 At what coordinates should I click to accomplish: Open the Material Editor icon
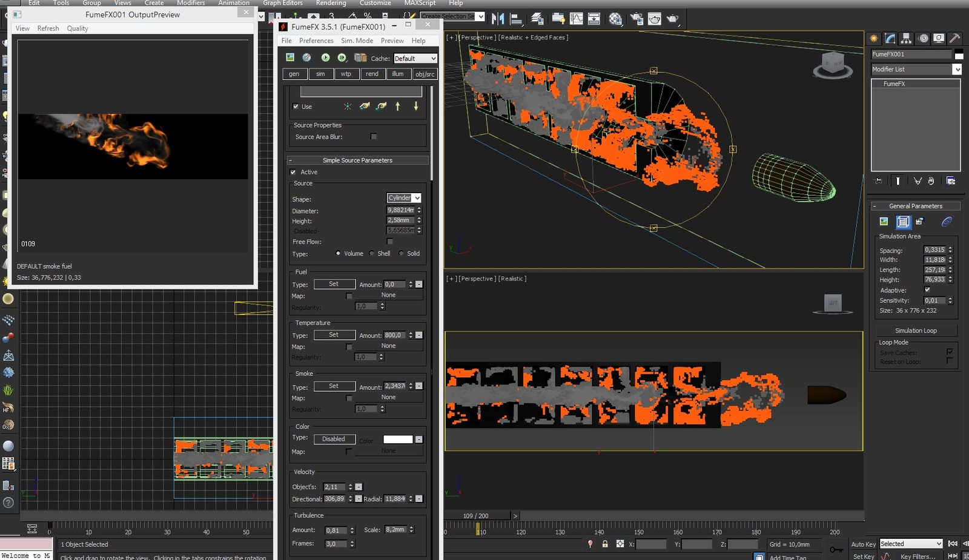pyautogui.click(x=615, y=19)
